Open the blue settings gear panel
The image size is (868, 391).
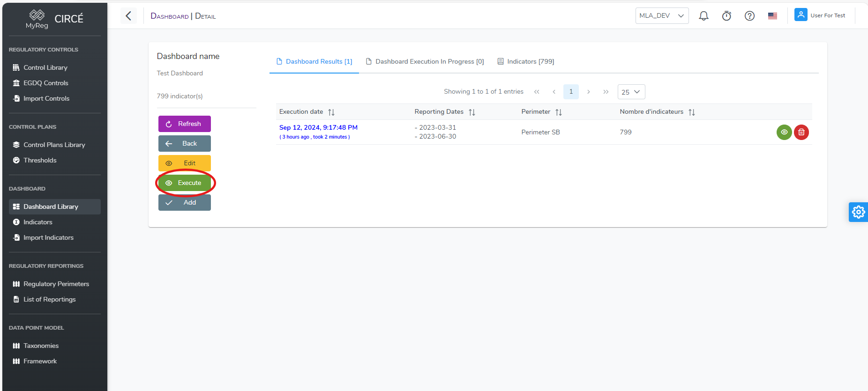coord(858,212)
